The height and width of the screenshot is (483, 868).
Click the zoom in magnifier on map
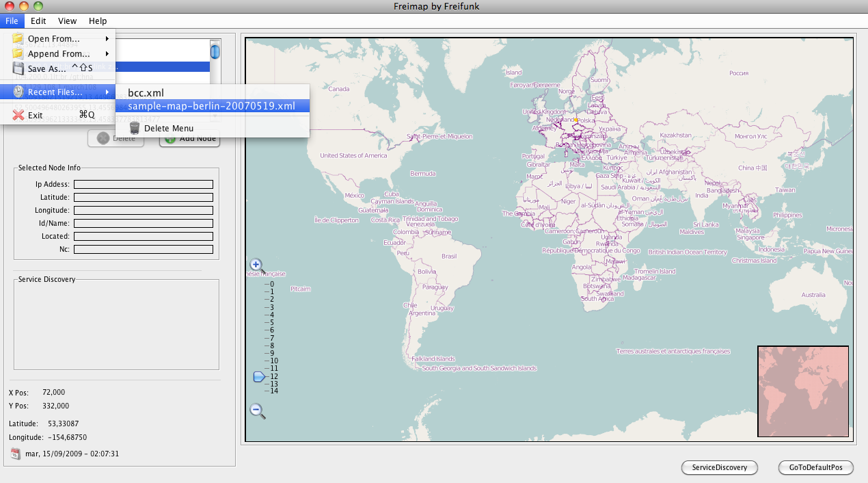(256, 265)
